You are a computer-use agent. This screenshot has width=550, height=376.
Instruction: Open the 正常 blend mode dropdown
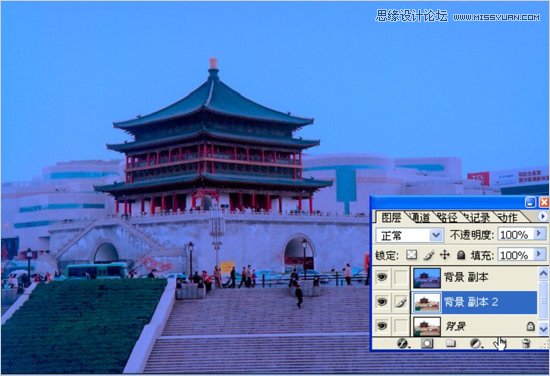(409, 235)
